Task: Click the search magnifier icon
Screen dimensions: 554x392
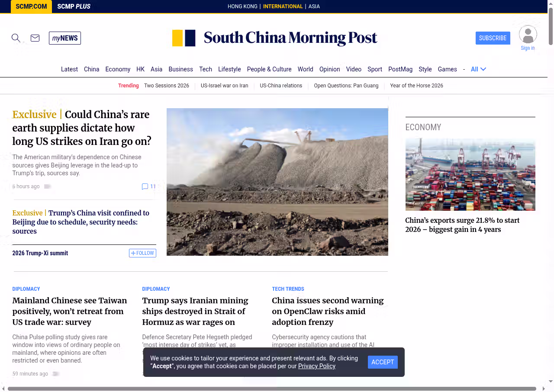Action: tap(16, 38)
